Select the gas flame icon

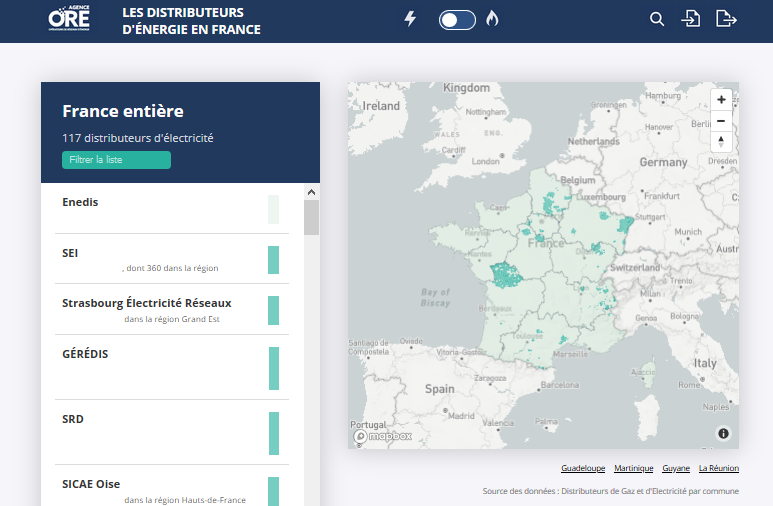pyautogui.click(x=492, y=19)
